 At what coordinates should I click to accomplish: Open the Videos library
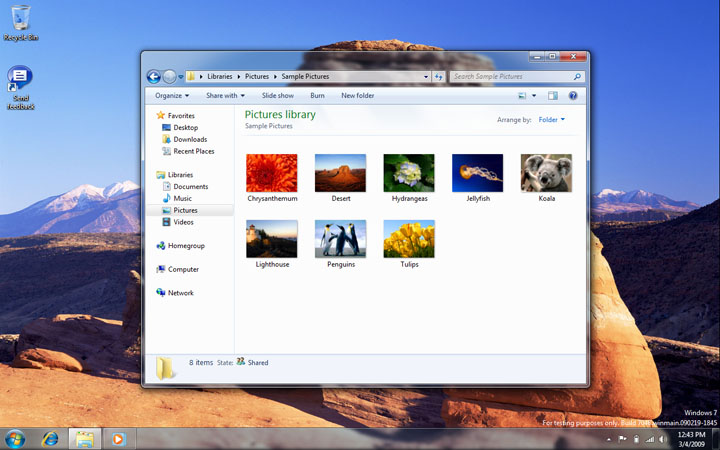178,222
